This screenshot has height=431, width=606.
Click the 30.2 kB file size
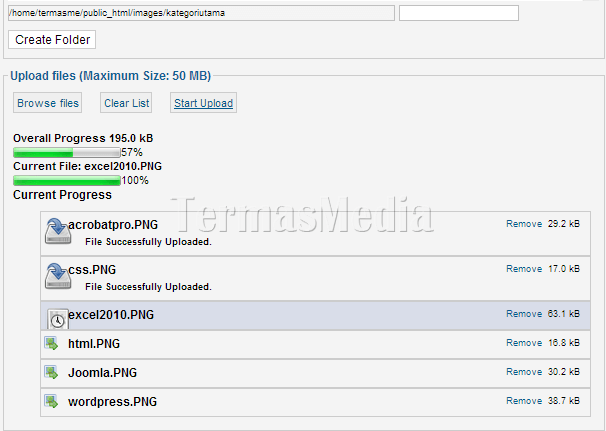563,371
